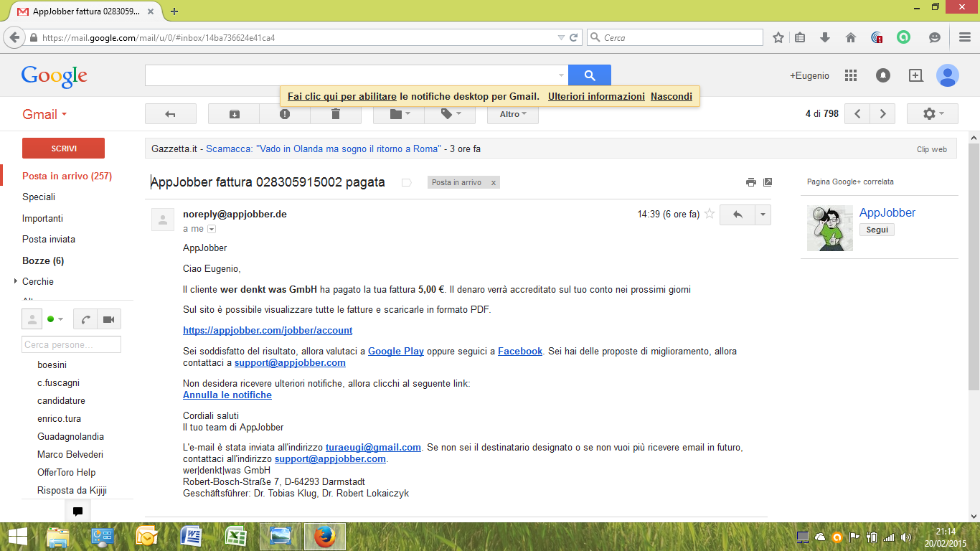Report this message as spam
The width and height of the screenshot is (980, 551).
(285, 114)
